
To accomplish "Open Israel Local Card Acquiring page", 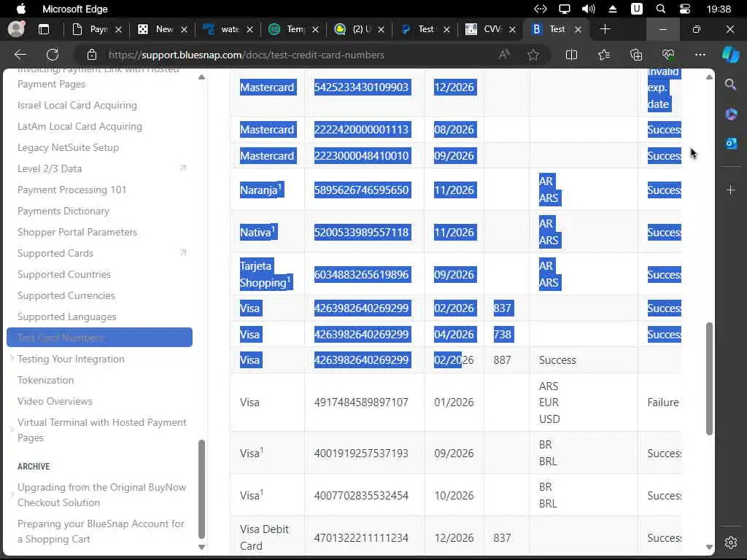I will click(x=77, y=105).
